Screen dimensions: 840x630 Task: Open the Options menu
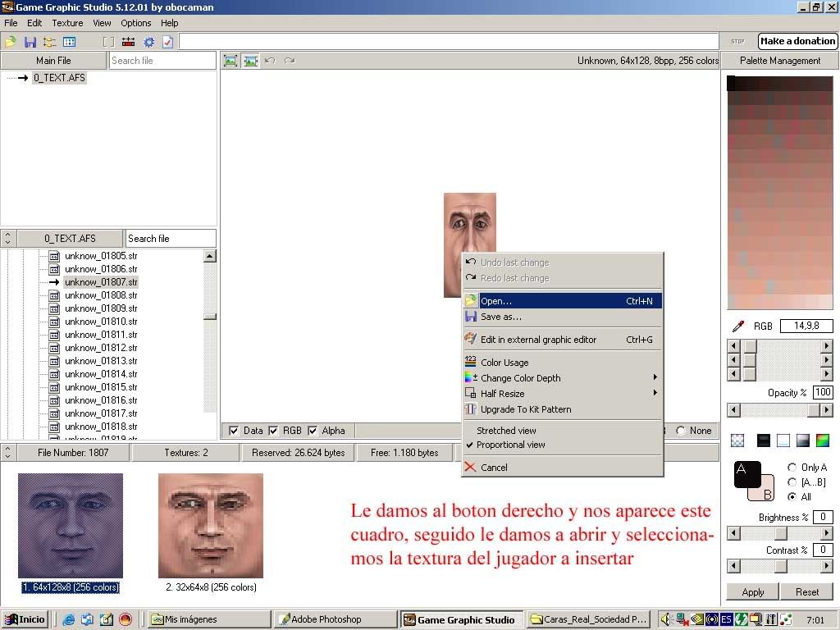tap(136, 23)
